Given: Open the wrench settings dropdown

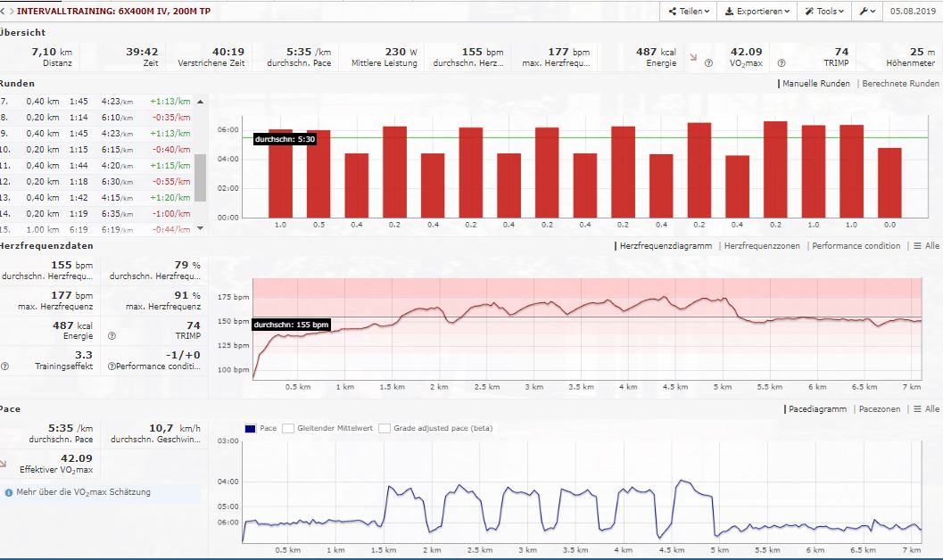Looking at the screenshot, I should [x=866, y=12].
